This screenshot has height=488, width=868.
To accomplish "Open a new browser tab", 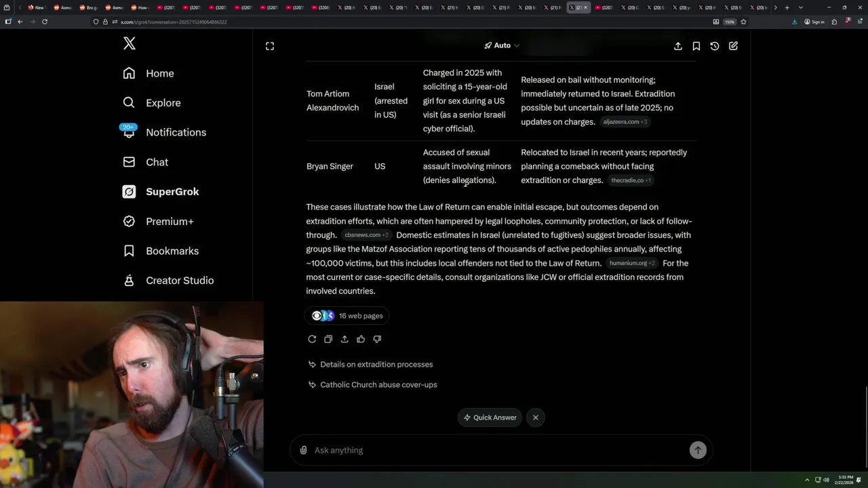I will [787, 7].
